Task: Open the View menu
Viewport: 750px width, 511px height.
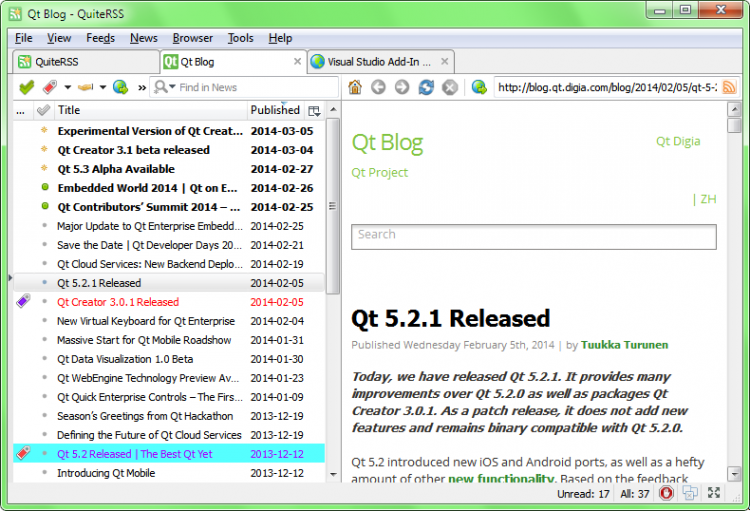Action: coord(59,38)
